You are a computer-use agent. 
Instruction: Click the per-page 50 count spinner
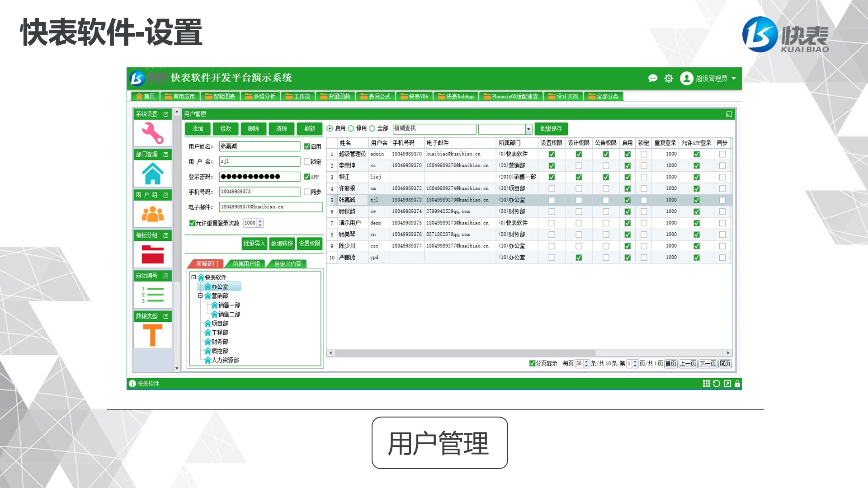586,364
